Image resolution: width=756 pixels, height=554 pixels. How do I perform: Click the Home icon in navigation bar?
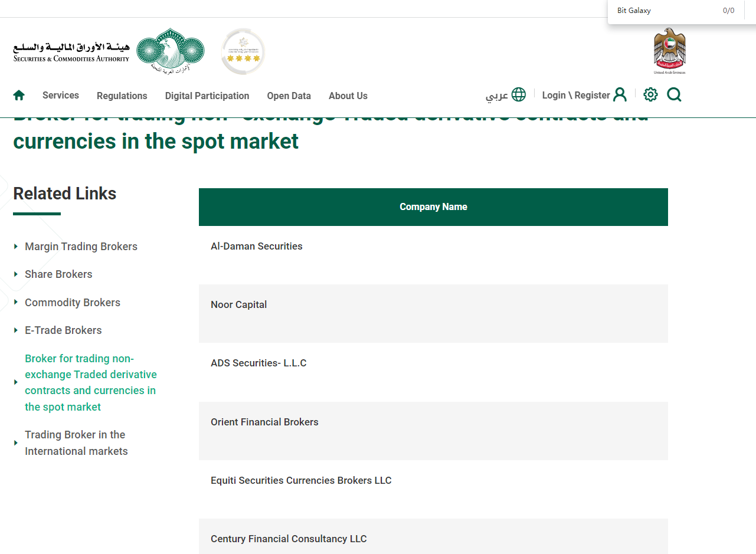pyautogui.click(x=19, y=95)
